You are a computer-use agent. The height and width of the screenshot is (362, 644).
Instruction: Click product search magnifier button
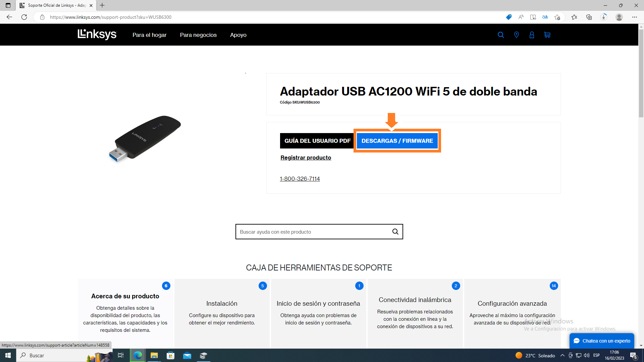(395, 232)
